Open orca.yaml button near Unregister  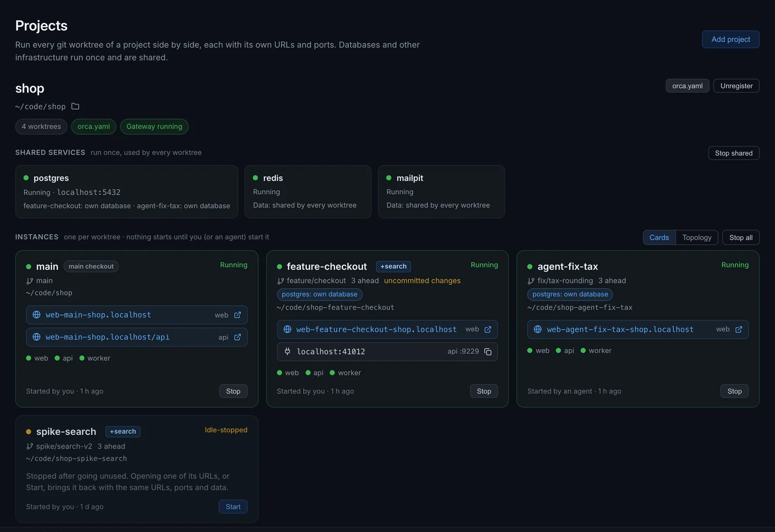coord(687,86)
